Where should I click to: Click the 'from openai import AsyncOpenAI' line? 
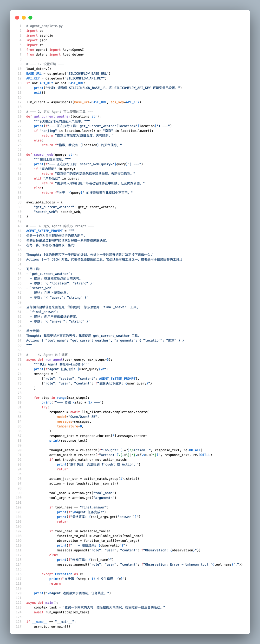(55, 50)
